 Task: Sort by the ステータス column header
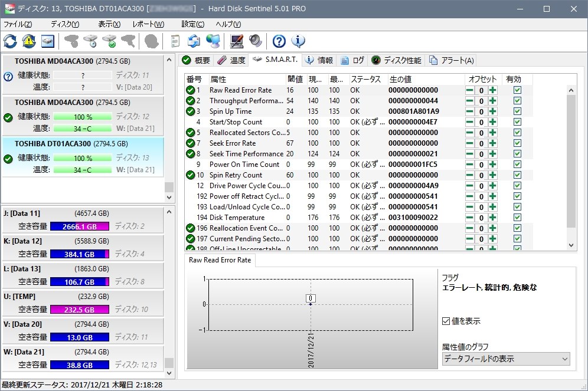[x=368, y=80]
